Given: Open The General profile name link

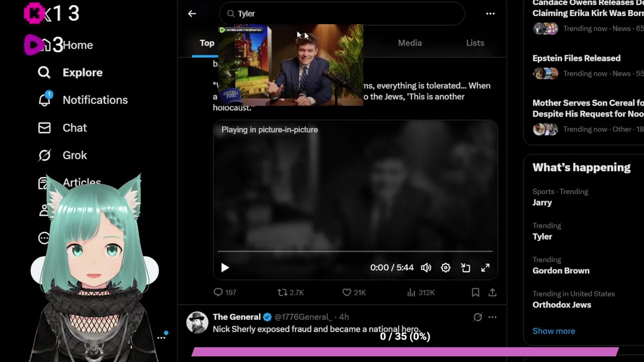Looking at the screenshot, I should click(236, 317).
